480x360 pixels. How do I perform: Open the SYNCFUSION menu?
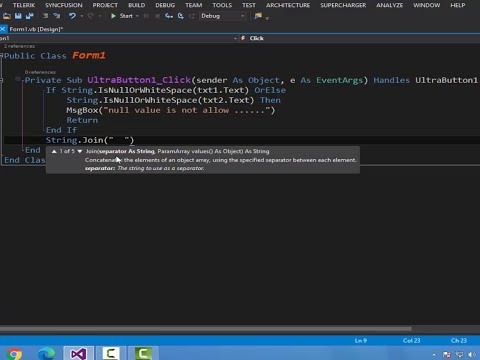coord(64,5)
